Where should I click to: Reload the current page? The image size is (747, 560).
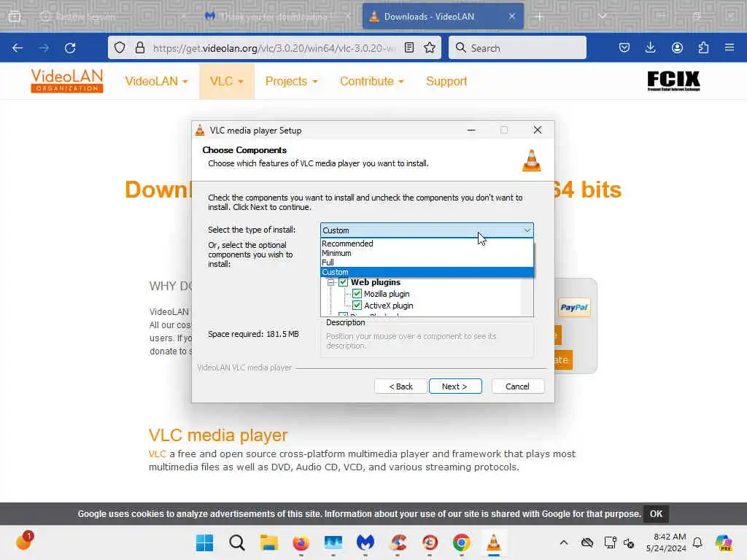click(x=70, y=47)
